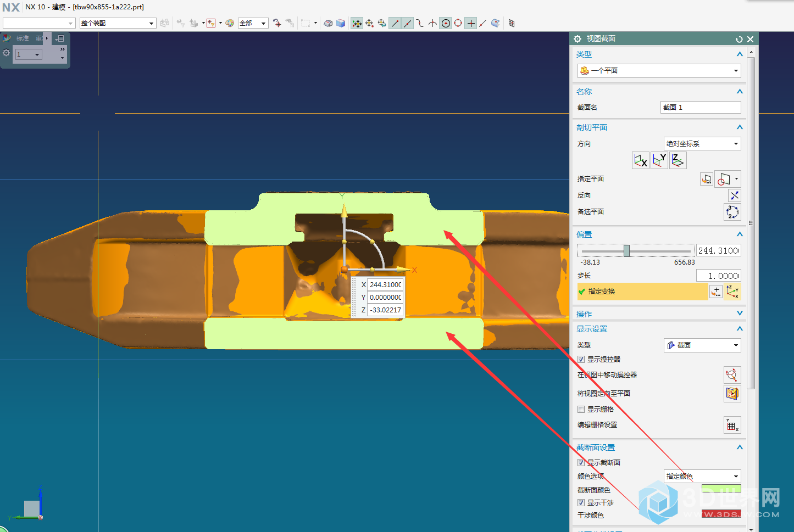Click the orient view to plane icon
This screenshot has width=794, height=532.
[732, 394]
